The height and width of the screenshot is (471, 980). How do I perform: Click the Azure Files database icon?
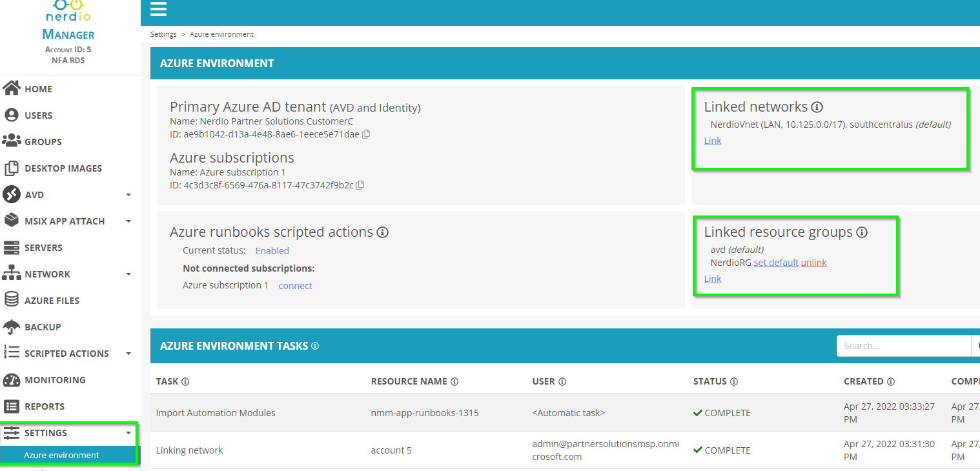coord(12,300)
